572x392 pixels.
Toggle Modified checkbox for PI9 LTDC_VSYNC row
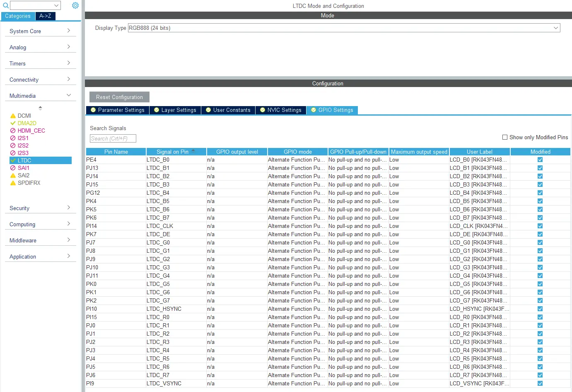tap(540, 383)
